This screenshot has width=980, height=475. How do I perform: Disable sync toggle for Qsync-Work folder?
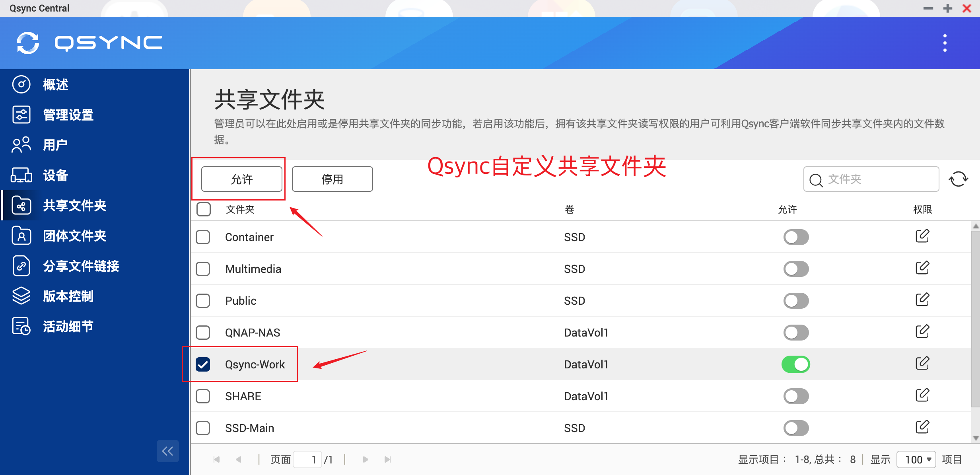coord(795,364)
